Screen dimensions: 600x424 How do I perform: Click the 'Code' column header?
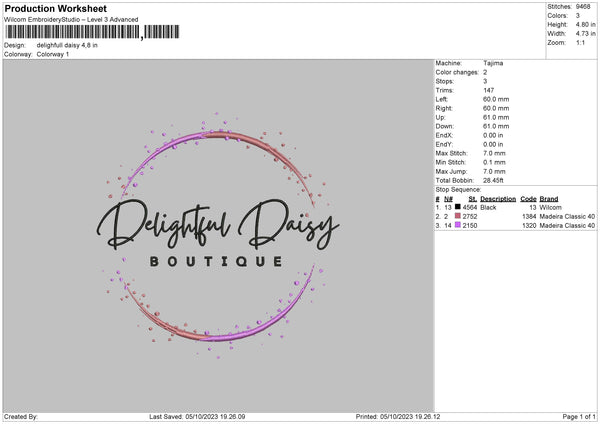(x=528, y=199)
